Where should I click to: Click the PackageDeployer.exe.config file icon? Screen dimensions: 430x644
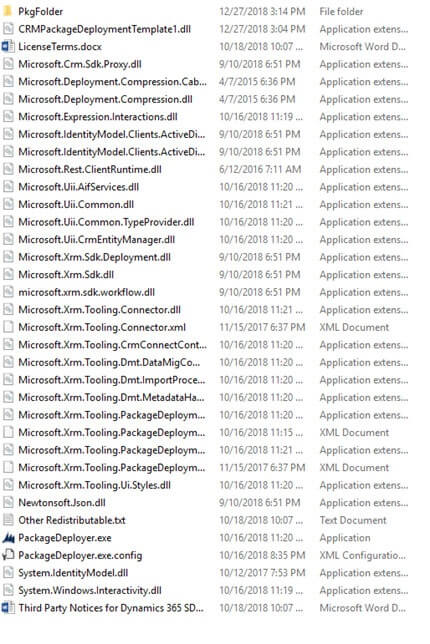(8, 555)
